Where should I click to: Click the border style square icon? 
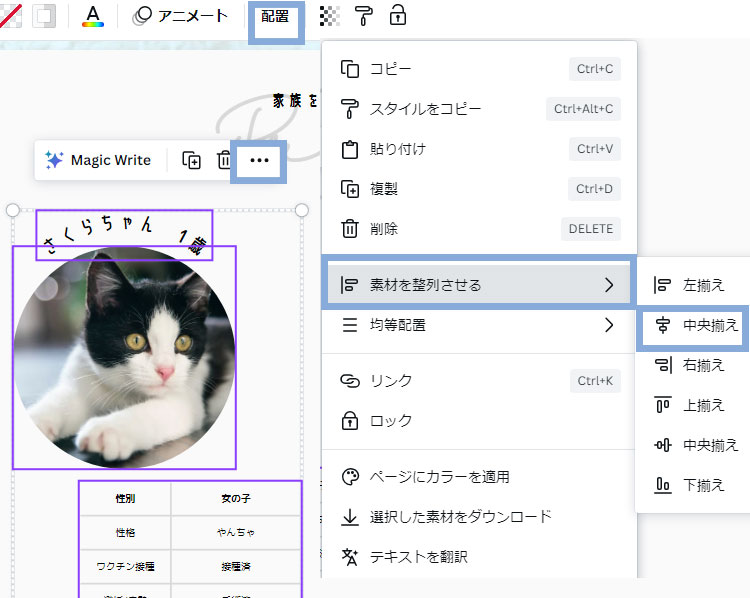coord(44,16)
